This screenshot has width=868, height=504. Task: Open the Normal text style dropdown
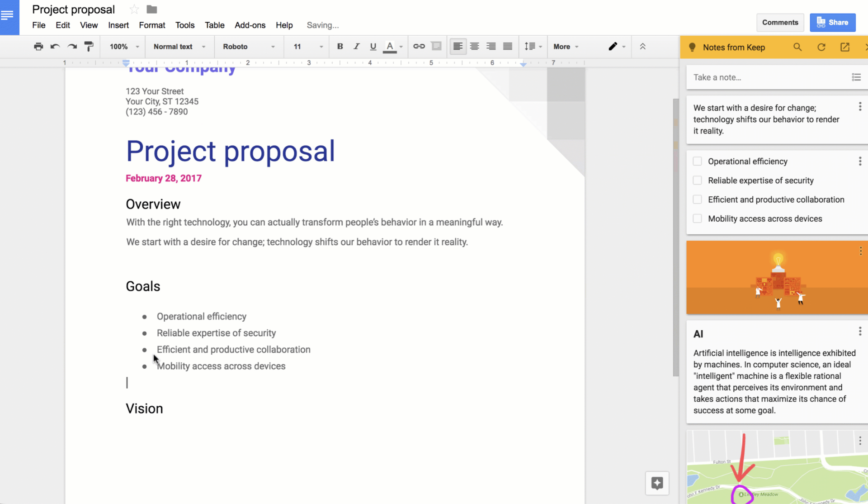click(179, 47)
